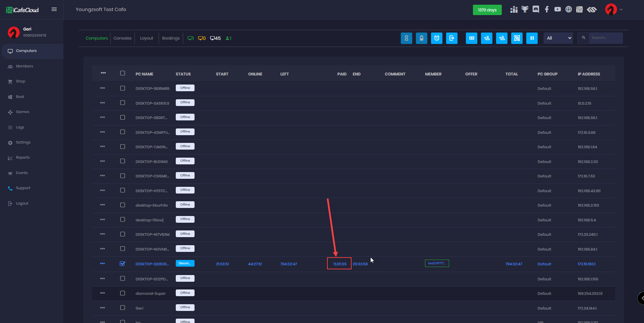Open the Discord icon in header

[536, 9]
